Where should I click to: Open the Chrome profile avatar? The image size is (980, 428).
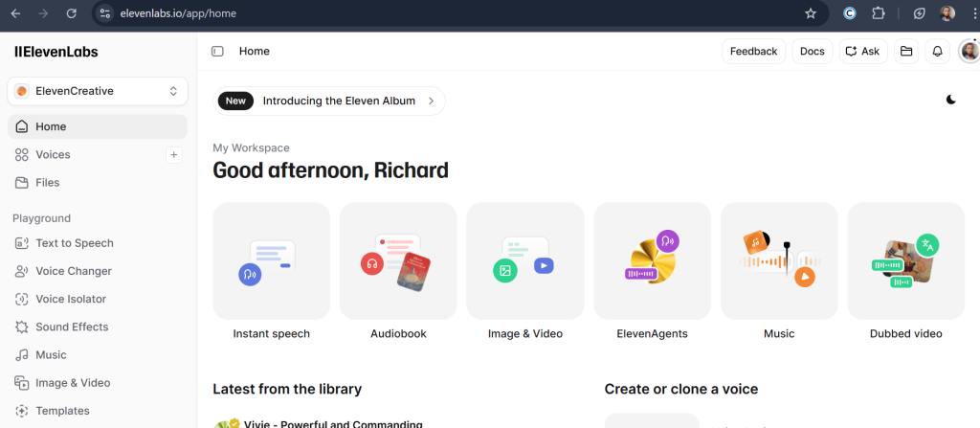point(947,13)
